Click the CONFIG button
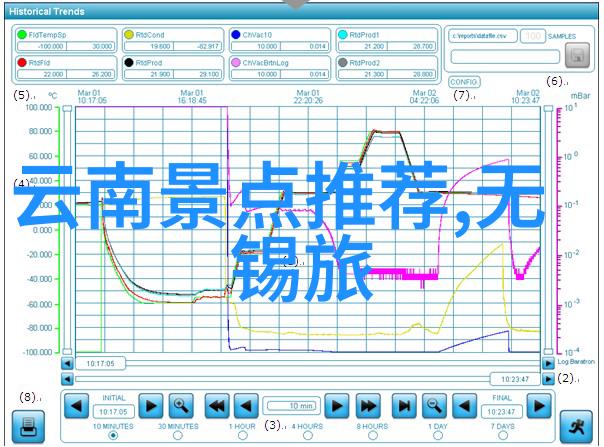 coord(464,82)
